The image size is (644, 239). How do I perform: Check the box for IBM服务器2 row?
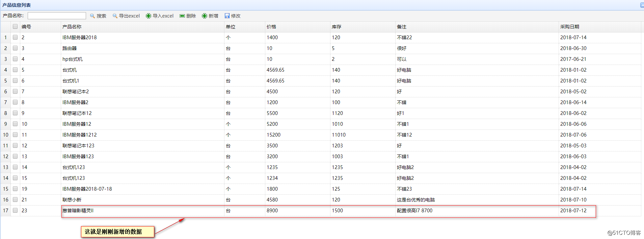click(15, 102)
